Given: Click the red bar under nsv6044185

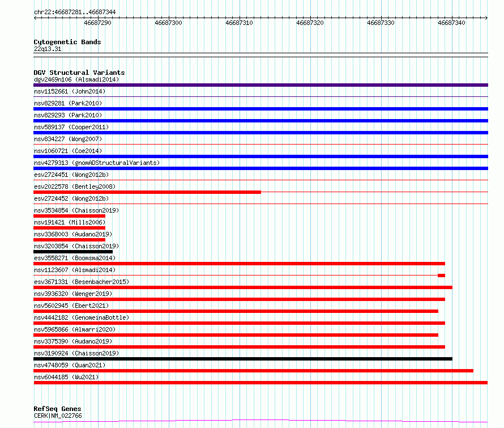Looking at the screenshot, I should [260, 383].
